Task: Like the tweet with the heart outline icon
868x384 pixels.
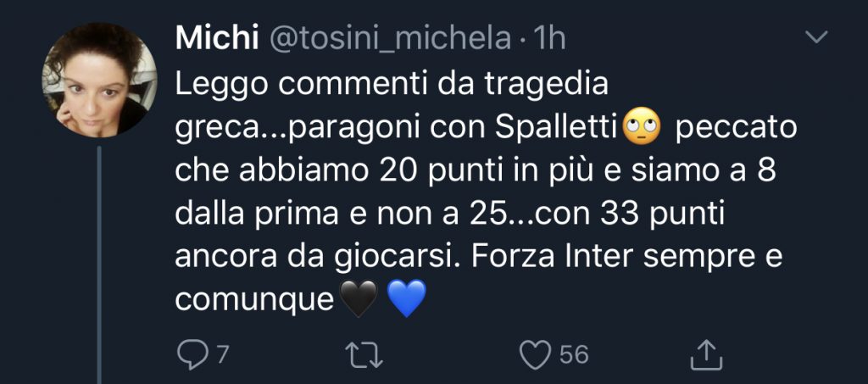Action: pos(534,354)
